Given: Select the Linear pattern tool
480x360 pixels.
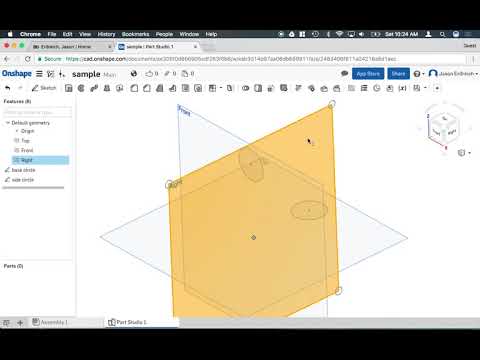Looking at the screenshot, I should point(212,88).
